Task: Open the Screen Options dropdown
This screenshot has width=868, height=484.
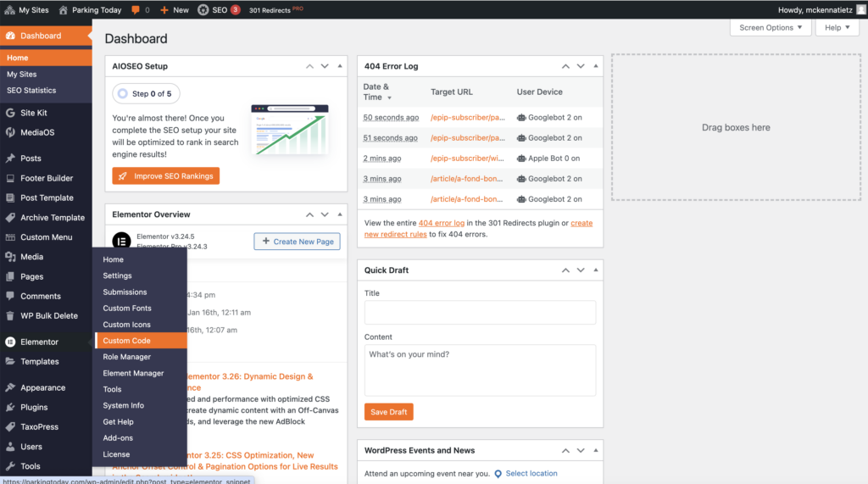Action: [x=771, y=28]
